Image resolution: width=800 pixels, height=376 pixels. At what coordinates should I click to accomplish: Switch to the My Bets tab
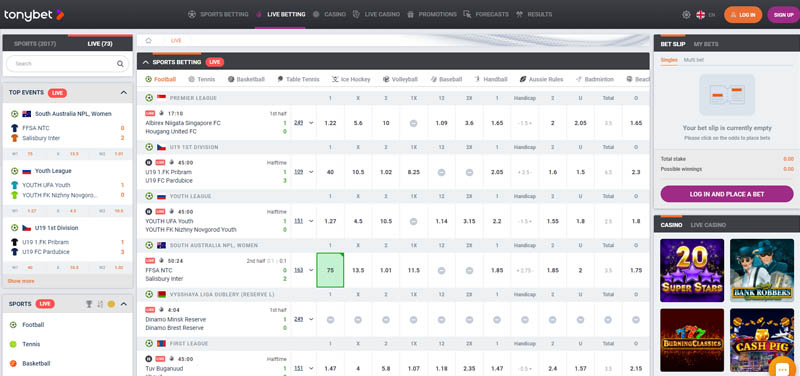(706, 44)
